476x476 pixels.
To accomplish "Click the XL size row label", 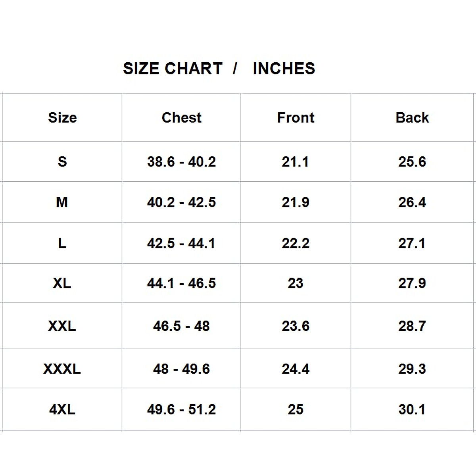I will (62, 283).
